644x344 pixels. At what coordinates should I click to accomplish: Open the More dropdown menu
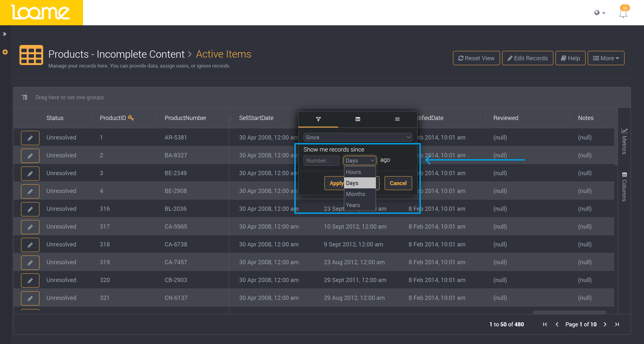tap(606, 58)
